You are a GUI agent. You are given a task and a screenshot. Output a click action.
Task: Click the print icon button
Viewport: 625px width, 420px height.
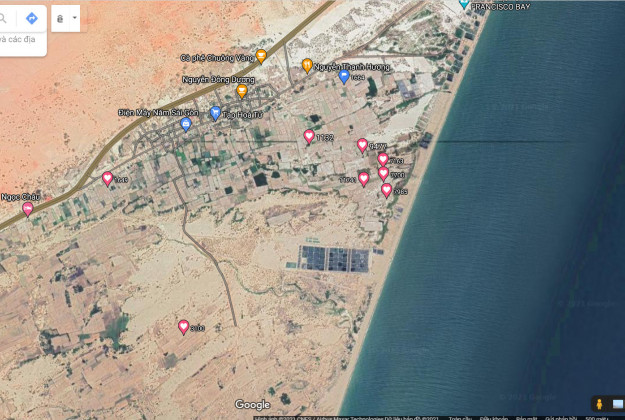click(x=60, y=18)
